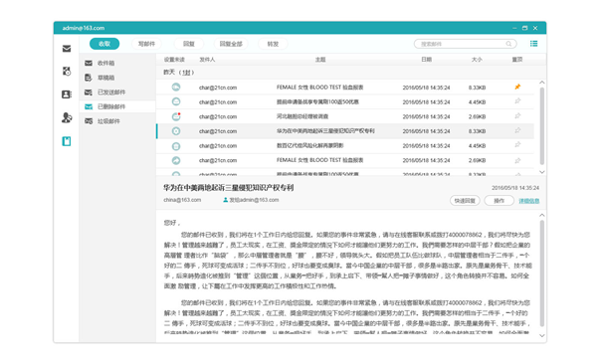The image size is (600, 364).
Task: Click forwarded status icon of FEMALE 2.69KB row
Action: click(176, 160)
